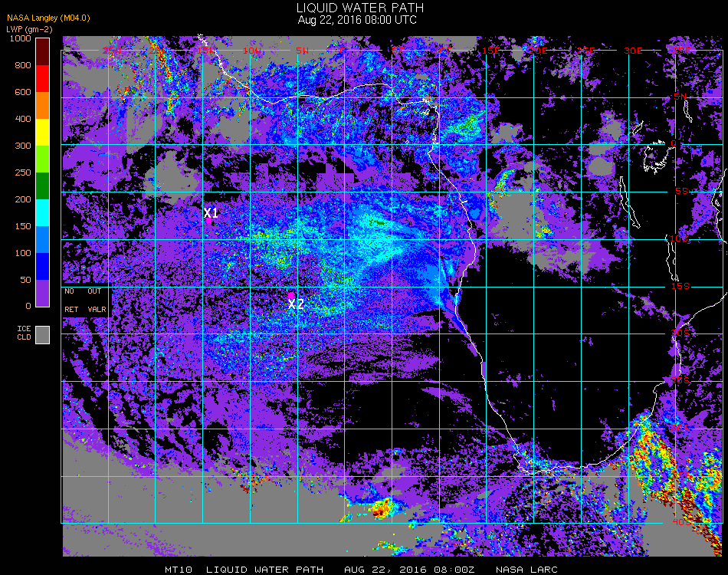Select the dark red 800-1000 legend swatch
Viewport: 728px width, 575px height.
(x=43, y=51)
